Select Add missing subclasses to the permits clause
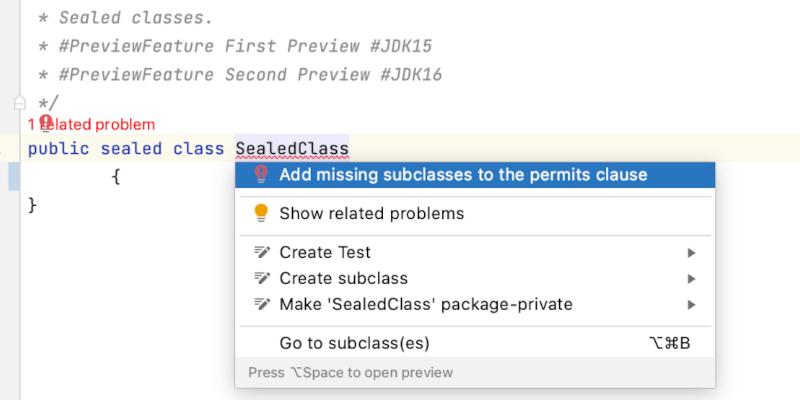 [463, 174]
